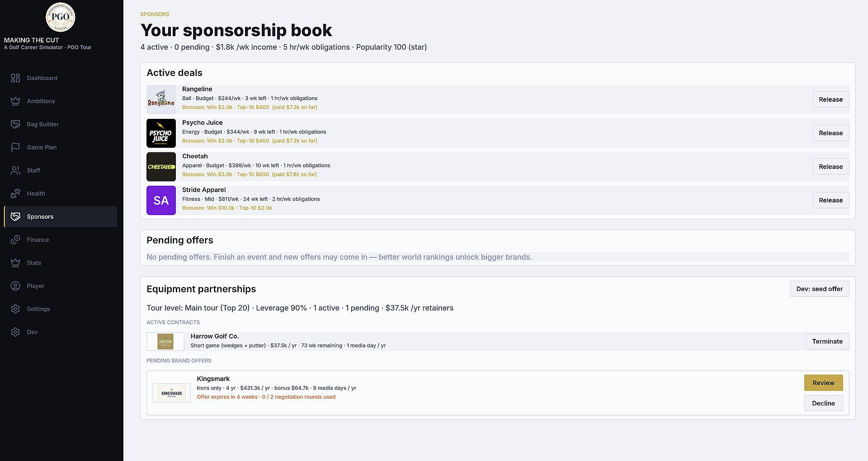868x461 pixels.
Task: Open the Dashboard icon in the sidebar
Action: pyautogui.click(x=15, y=78)
